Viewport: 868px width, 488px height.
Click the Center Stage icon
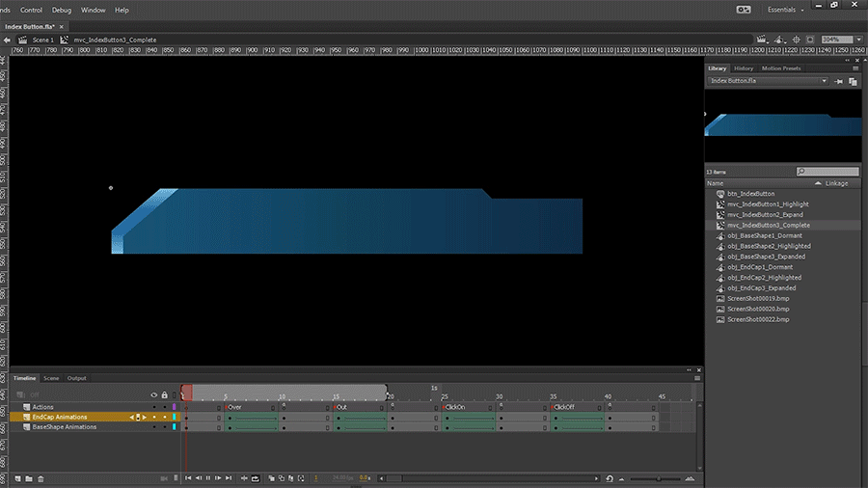tap(796, 40)
